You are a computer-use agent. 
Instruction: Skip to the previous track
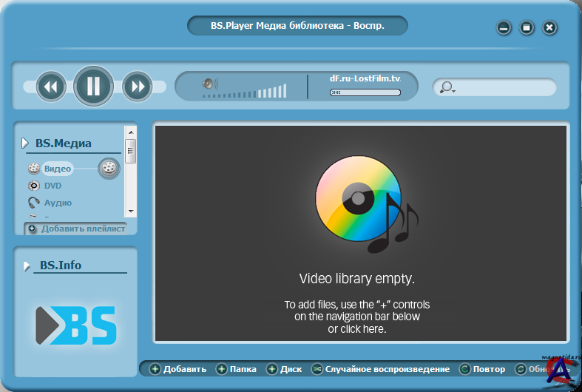point(50,87)
